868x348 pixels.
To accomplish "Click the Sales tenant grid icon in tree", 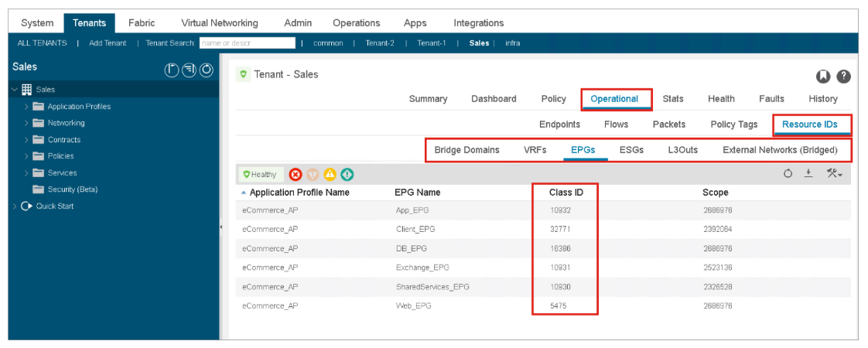I will pyautogui.click(x=26, y=89).
